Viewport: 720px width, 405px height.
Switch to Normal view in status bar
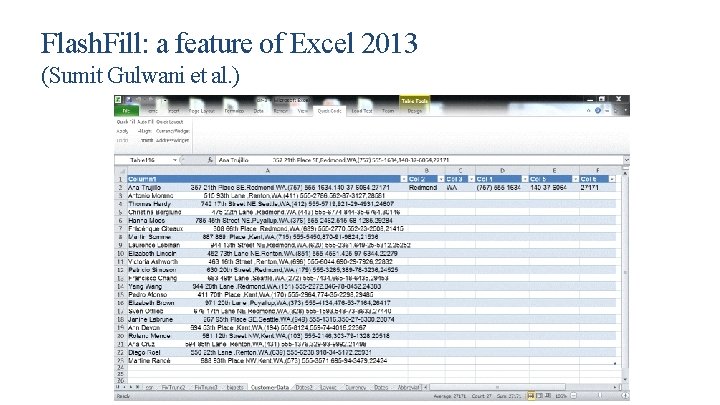tap(531, 396)
